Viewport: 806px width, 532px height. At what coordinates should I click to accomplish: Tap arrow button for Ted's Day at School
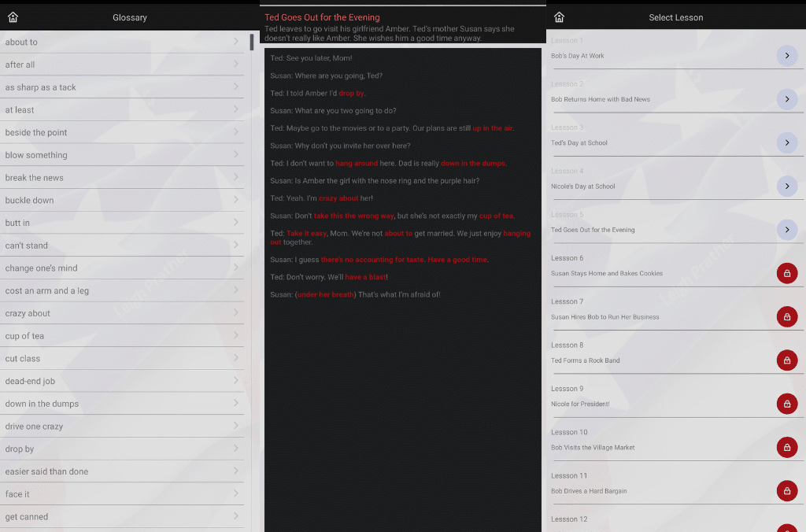point(786,142)
